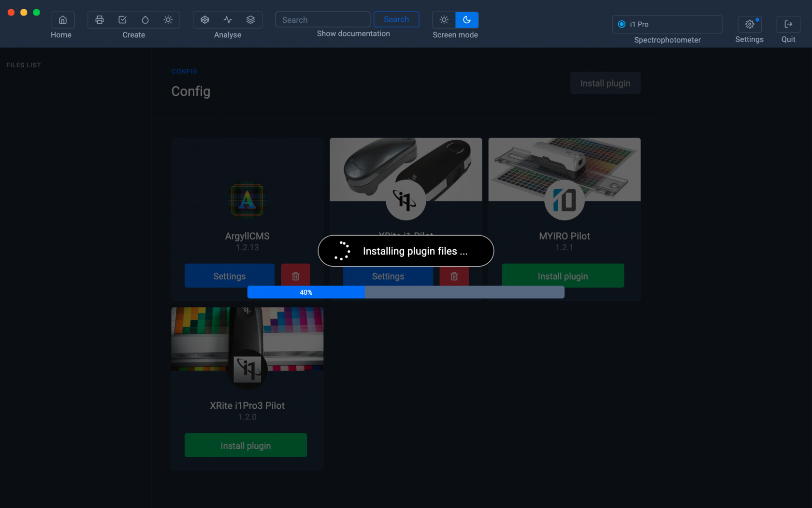The image size is (812, 508).
Task: Select the i1 Pro spectrophotometer radio
Action: click(x=622, y=24)
